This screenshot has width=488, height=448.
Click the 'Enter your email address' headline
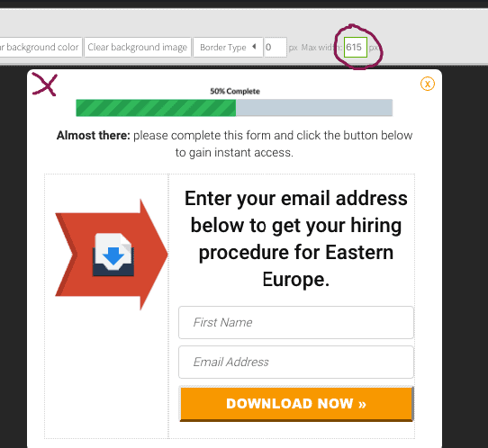point(296,238)
